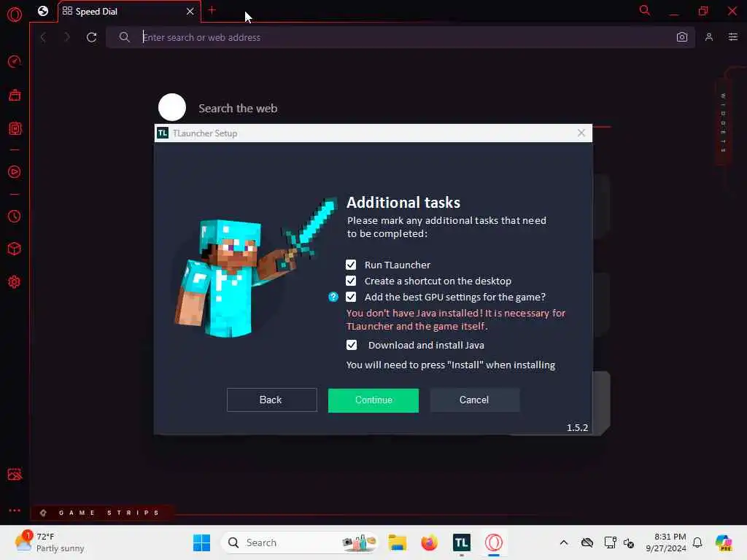
Task: Click the OneDrive cloud tray icon
Action: click(x=587, y=542)
